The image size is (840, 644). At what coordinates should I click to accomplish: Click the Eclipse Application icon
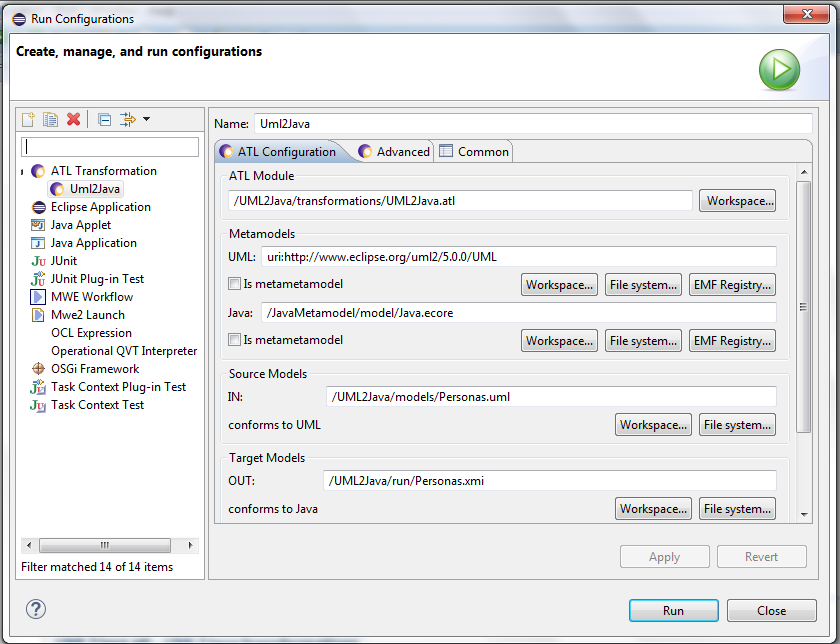pos(39,207)
